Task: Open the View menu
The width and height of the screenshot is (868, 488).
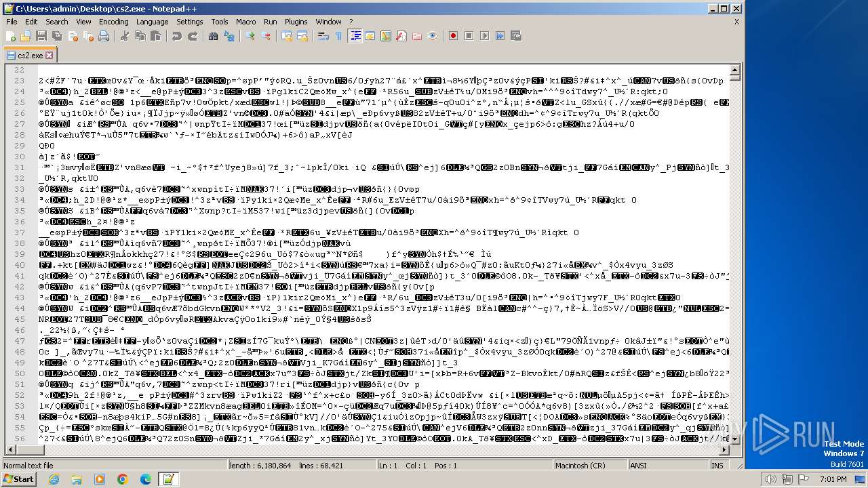Action: [83, 22]
